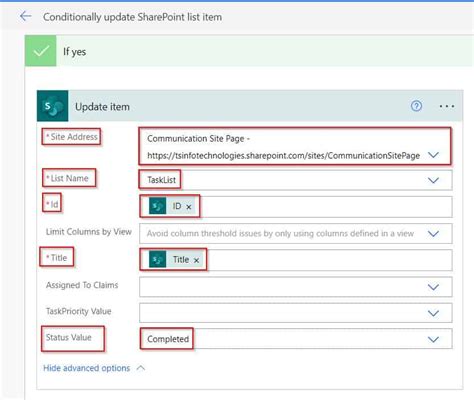Click the TaskPriority Value field
The width and height of the screenshot is (474, 400).
296,313
